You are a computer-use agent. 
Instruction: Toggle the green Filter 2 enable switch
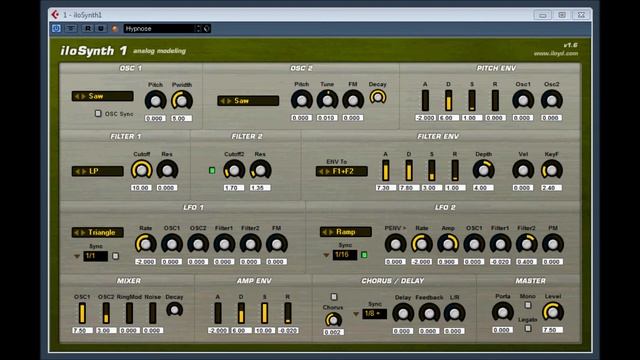[x=212, y=170]
